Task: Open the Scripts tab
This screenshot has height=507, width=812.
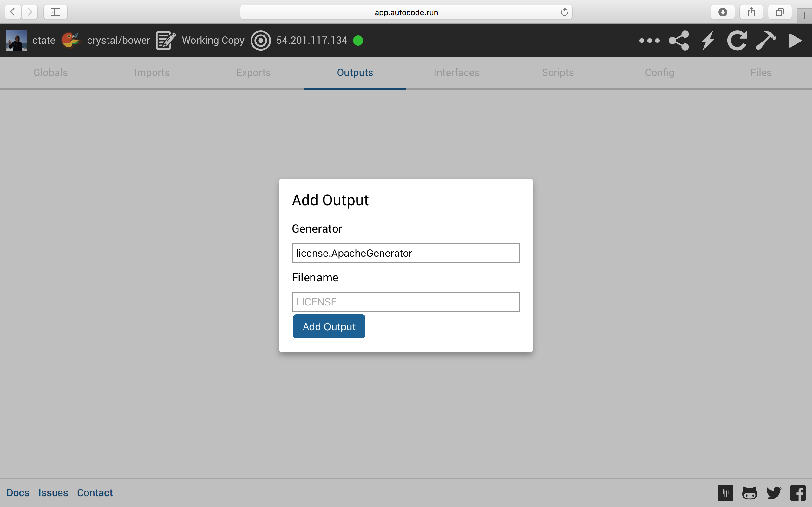Action: pos(558,73)
